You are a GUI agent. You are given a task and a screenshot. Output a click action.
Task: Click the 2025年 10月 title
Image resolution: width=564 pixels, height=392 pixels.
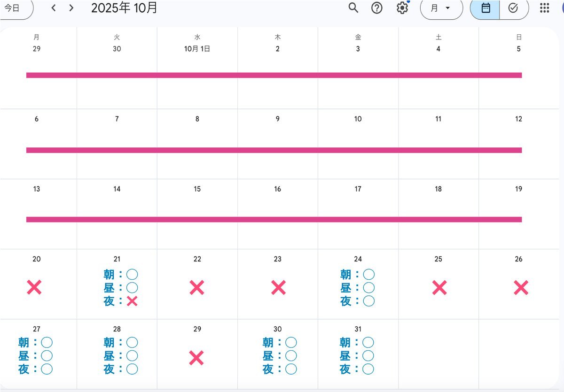tap(124, 8)
